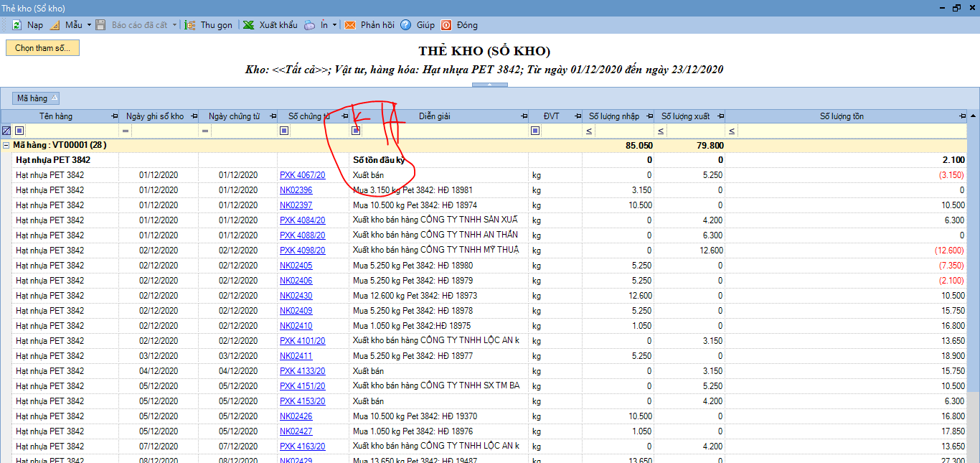
Task: Select the 'Số tồn đầu kỳ' cell
Action: tap(438, 160)
